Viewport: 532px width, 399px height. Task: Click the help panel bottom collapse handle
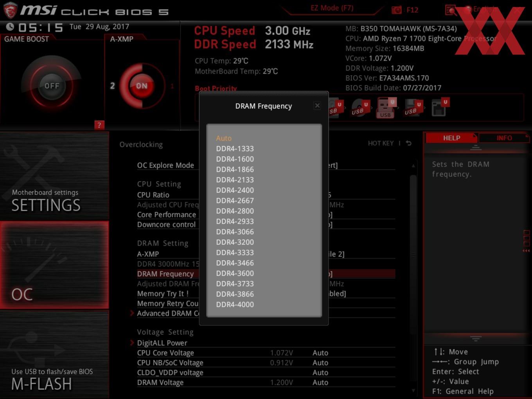(476, 338)
